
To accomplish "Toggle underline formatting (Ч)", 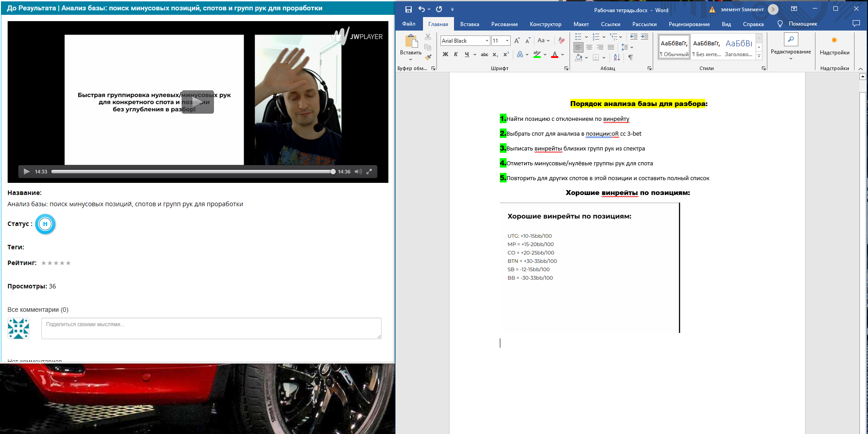I will point(467,54).
